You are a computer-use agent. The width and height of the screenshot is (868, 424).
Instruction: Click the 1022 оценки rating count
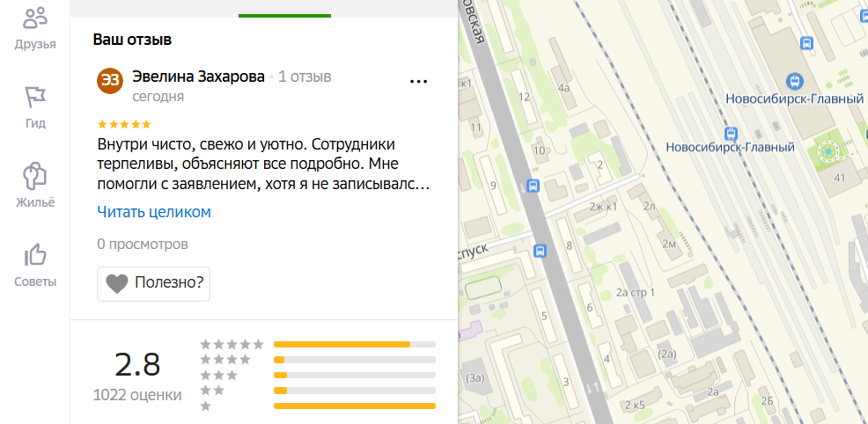(x=136, y=395)
